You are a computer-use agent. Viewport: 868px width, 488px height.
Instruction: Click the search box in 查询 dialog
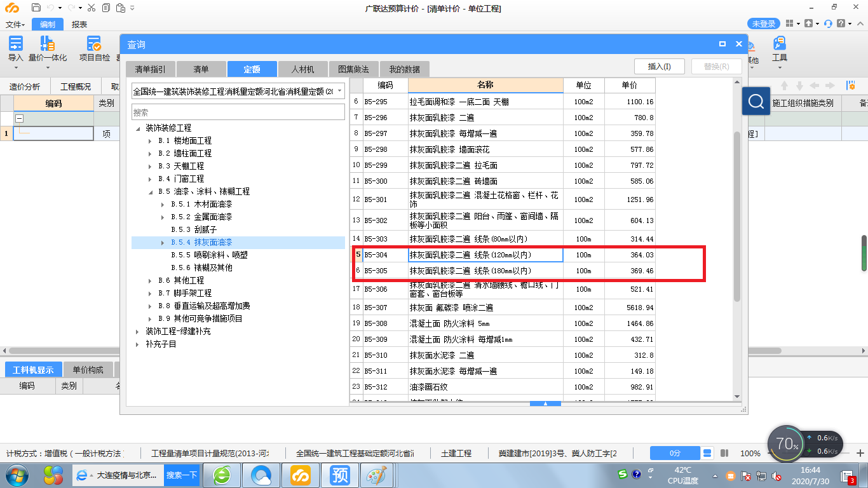238,112
